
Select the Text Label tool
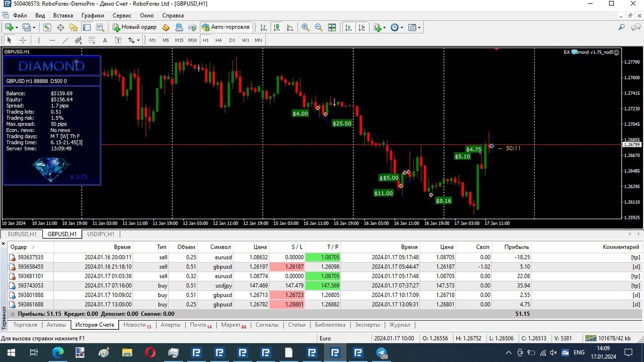tap(118, 40)
